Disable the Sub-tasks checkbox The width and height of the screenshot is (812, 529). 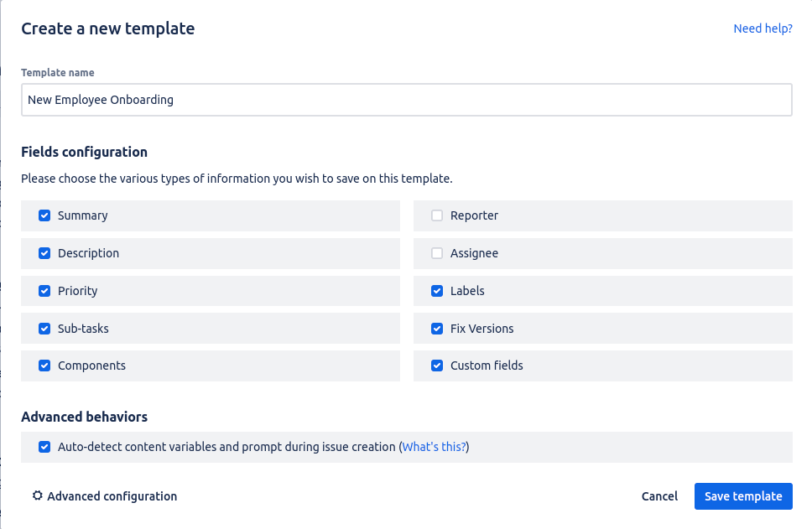coord(44,329)
